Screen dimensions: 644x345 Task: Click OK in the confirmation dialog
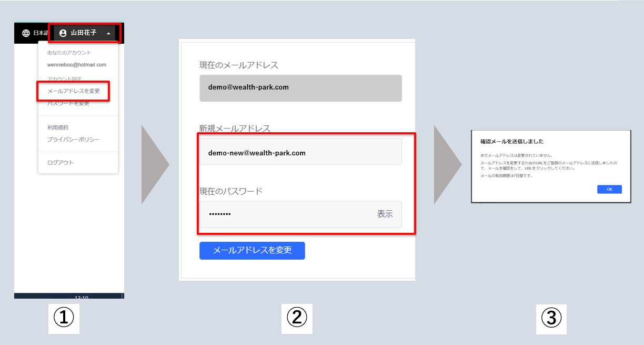coord(609,189)
